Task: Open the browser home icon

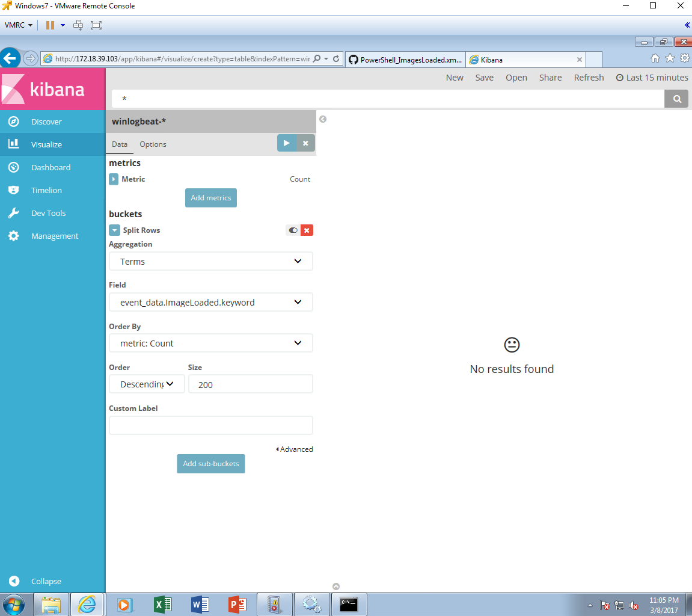Action: pyautogui.click(x=655, y=58)
